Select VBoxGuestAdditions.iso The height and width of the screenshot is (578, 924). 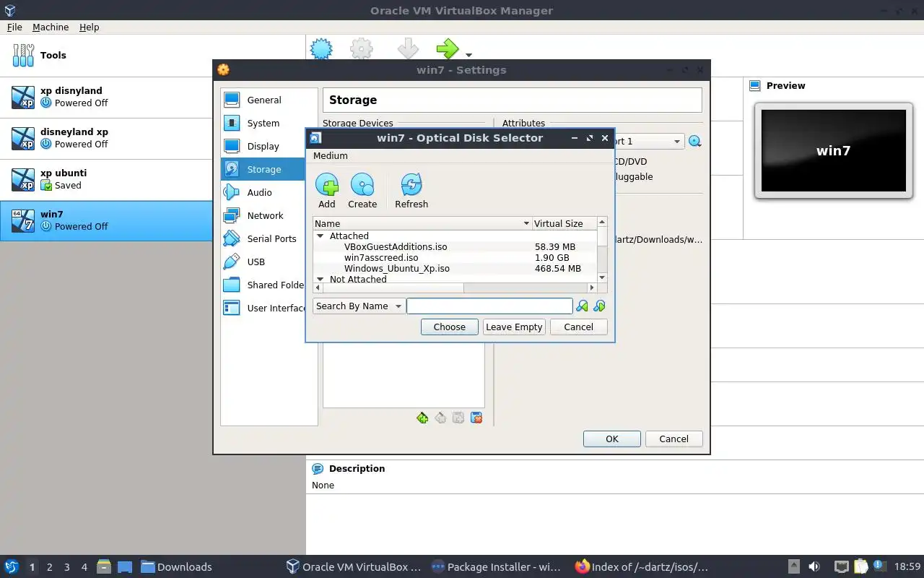[x=396, y=247]
